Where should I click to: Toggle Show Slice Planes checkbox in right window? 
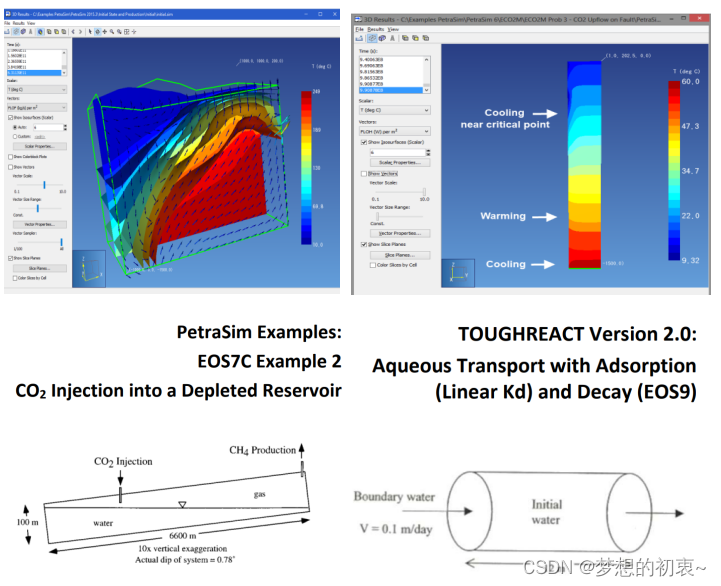click(x=364, y=244)
